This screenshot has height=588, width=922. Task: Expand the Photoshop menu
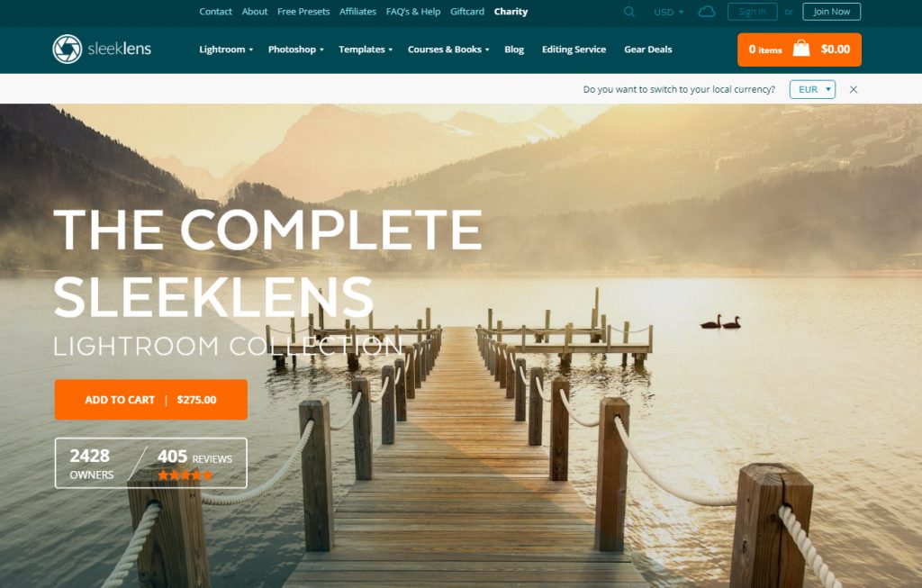coord(295,50)
